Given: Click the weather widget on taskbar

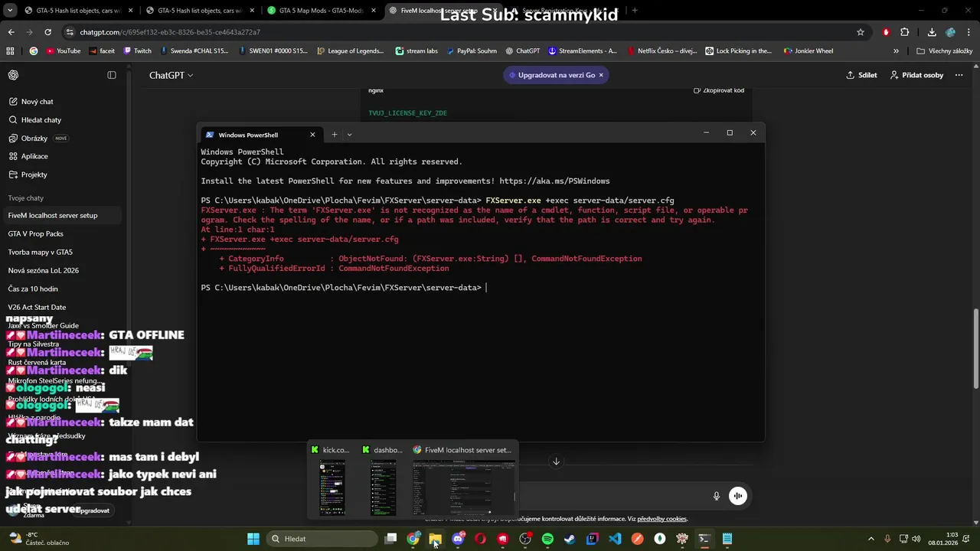Looking at the screenshot, I should (40, 539).
